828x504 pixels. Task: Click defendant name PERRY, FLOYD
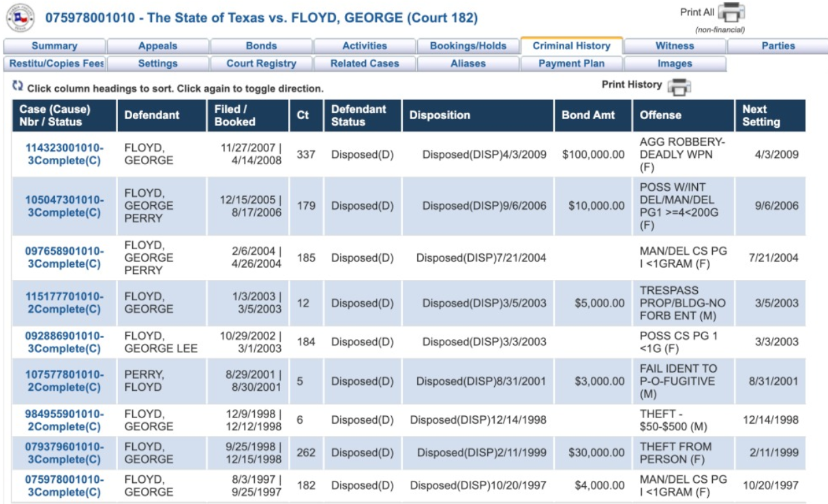[x=143, y=381]
